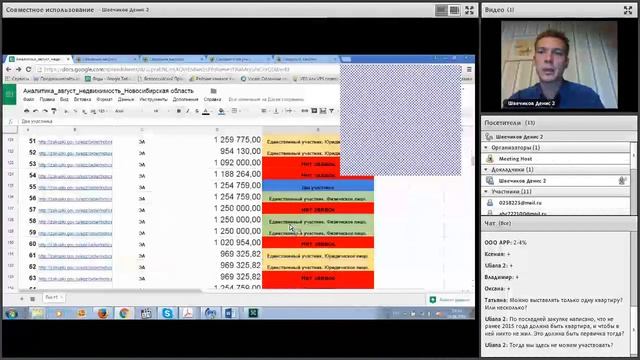This screenshot has width=640, height=360.
Task: Open the link in row 51
Action: click(x=75, y=142)
